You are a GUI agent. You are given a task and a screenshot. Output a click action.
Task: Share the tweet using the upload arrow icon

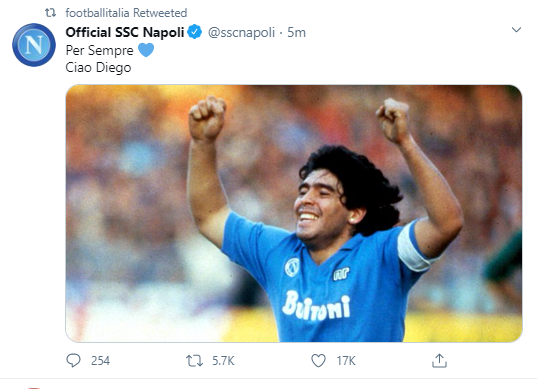(439, 361)
